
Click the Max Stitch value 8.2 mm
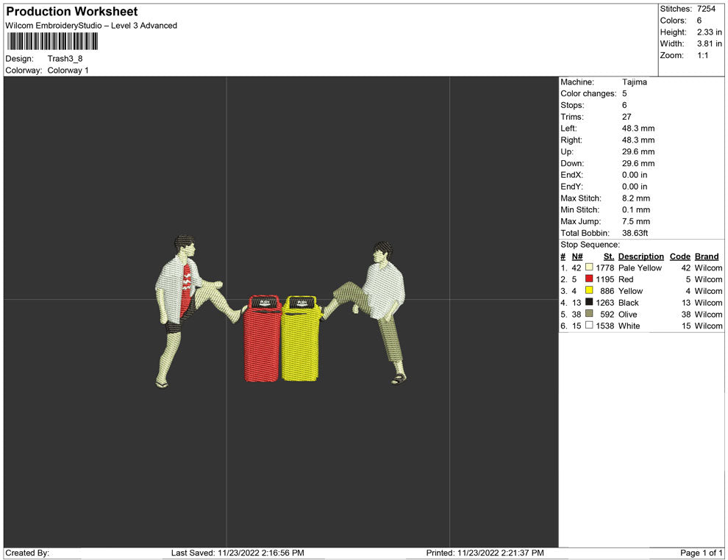tap(635, 198)
